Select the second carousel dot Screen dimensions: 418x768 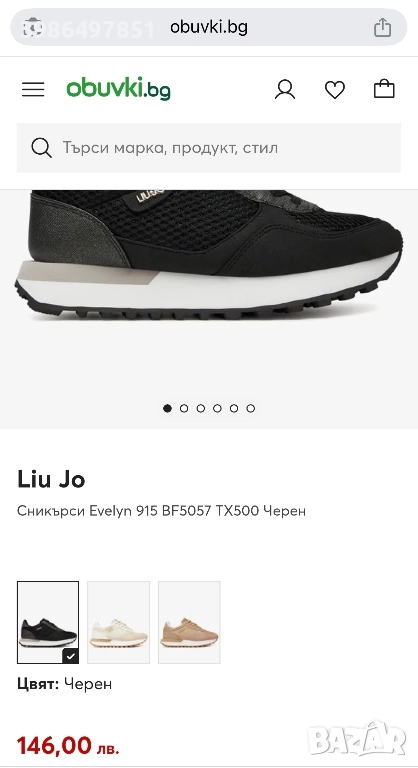tap(184, 408)
